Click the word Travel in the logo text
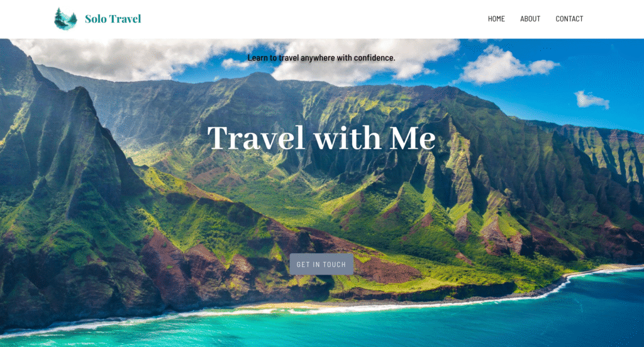The image size is (644, 347). [126, 19]
